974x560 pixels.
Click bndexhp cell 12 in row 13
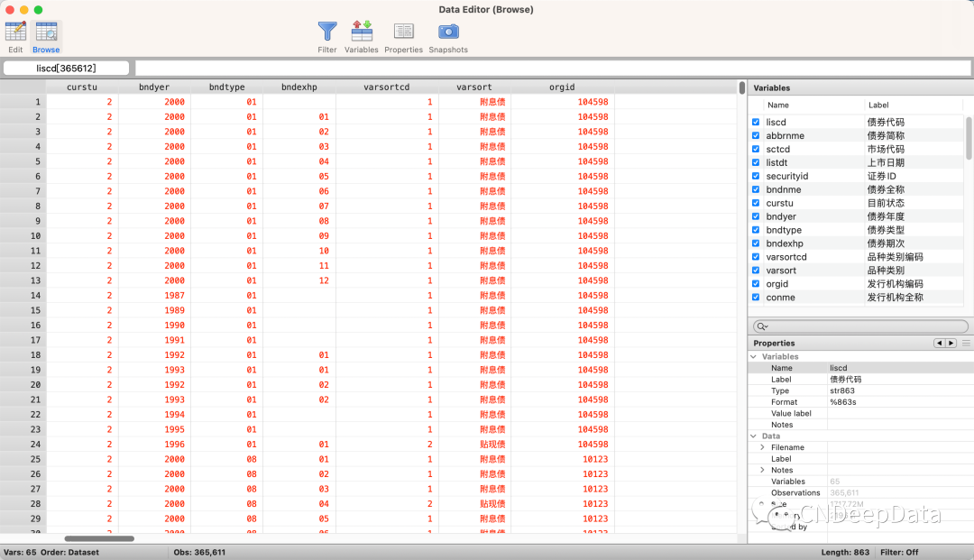pos(324,280)
